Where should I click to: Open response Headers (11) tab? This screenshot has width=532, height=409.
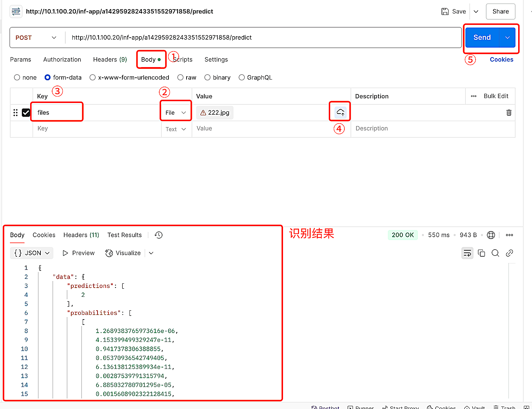coord(81,235)
